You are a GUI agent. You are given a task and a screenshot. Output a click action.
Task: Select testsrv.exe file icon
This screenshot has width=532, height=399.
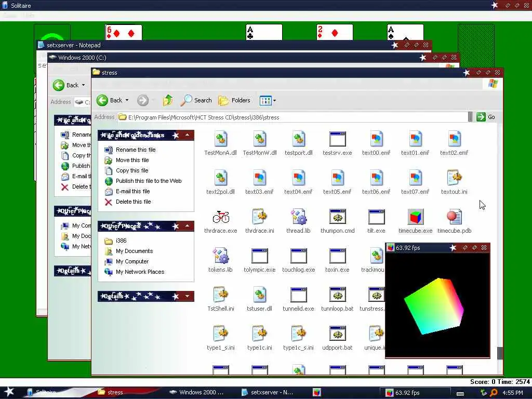click(x=338, y=139)
